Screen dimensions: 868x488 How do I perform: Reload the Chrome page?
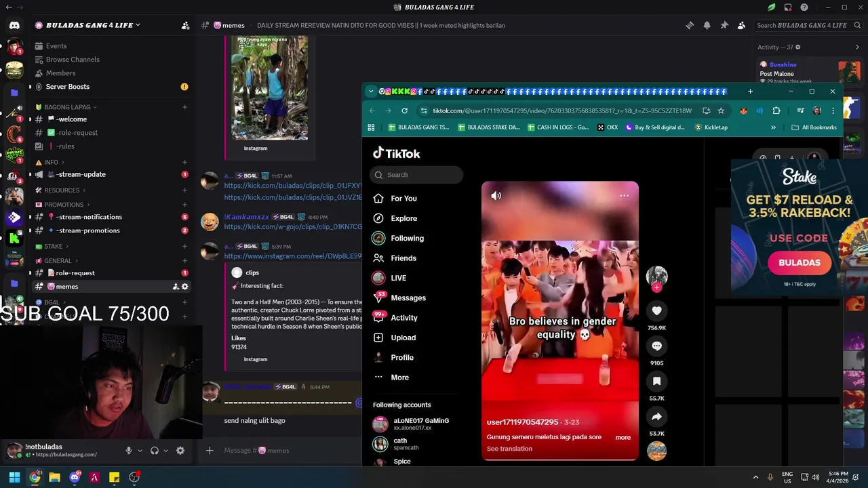[x=404, y=110]
